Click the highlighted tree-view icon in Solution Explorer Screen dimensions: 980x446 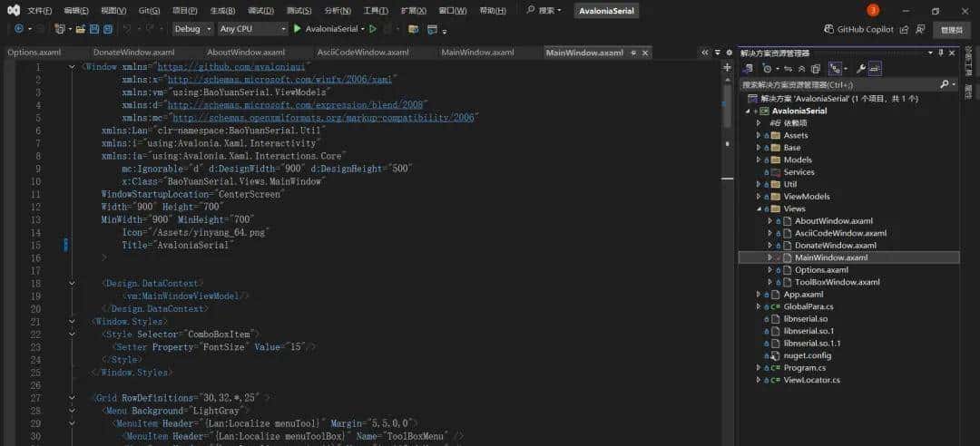835,68
